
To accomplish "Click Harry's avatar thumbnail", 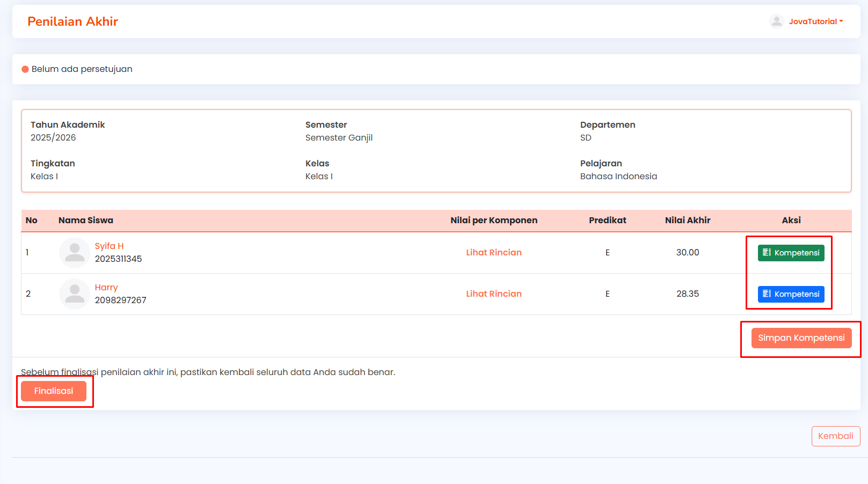I will 75,294.
